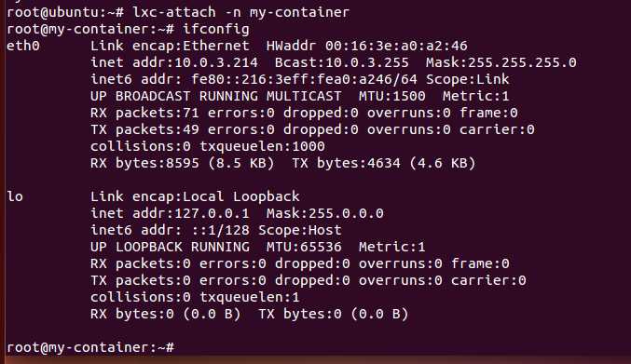Click the Bcast:10.0.3.255 text
Image resolution: width=631 pixels, height=364 pixels.
[x=342, y=62]
